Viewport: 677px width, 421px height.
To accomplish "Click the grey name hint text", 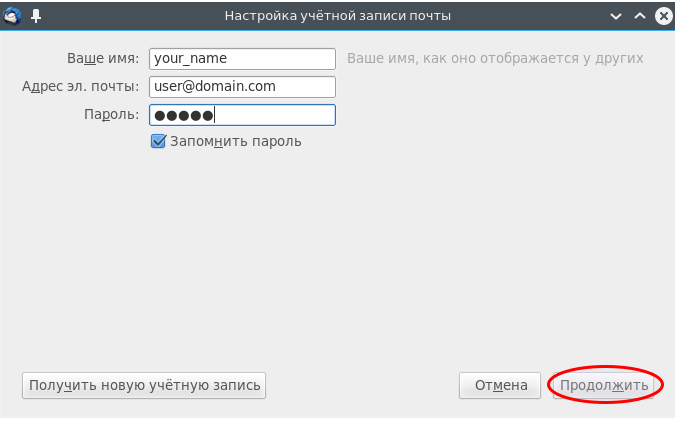I will pyautogui.click(x=495, y=58).
